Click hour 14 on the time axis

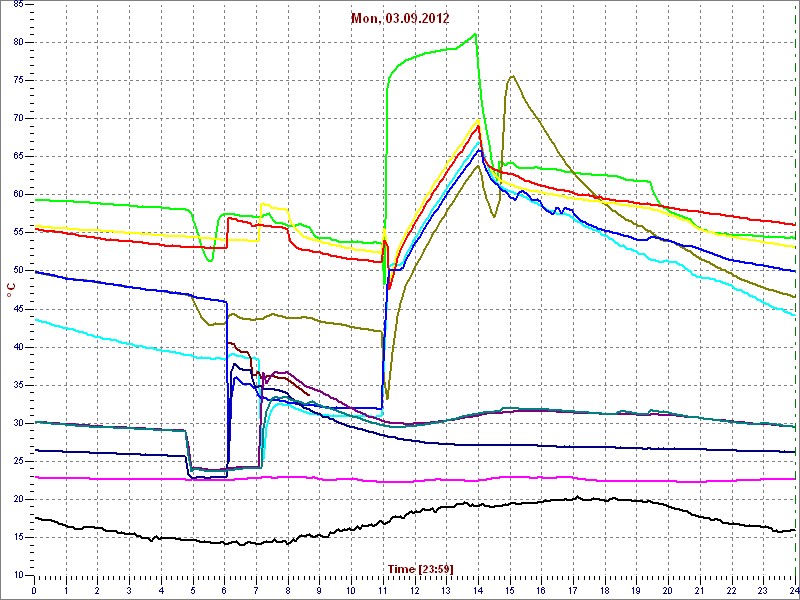477,590
